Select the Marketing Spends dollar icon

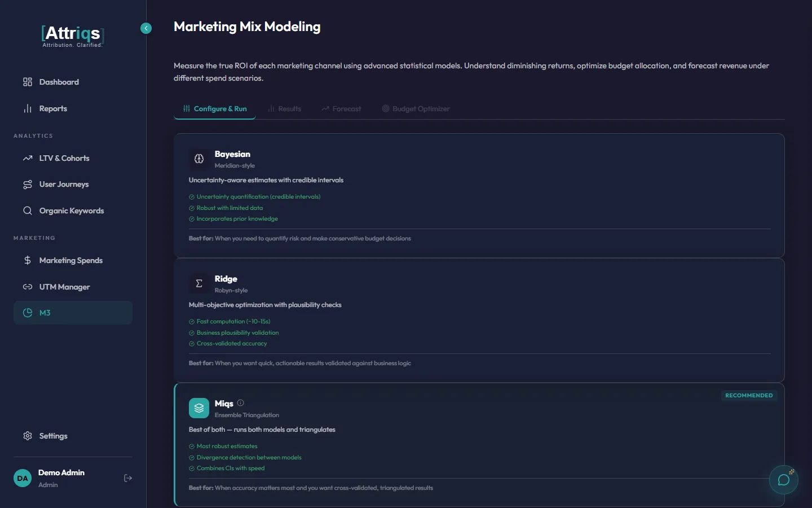point(27,260)
